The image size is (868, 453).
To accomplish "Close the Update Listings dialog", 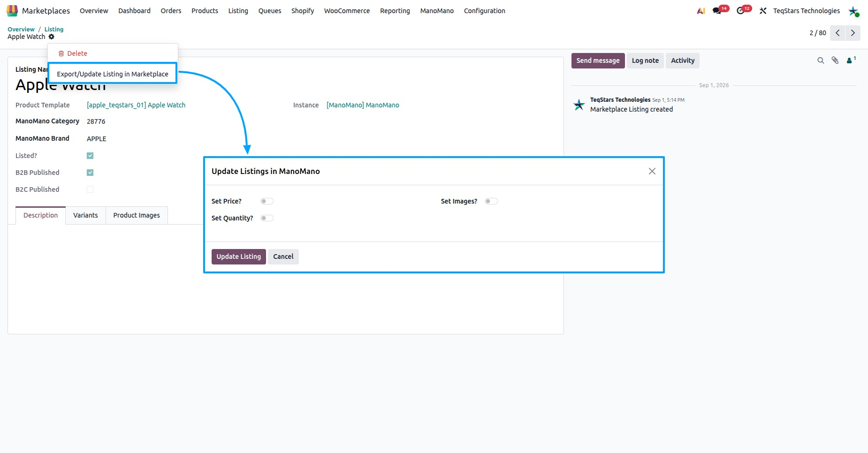I will (652, 171).
